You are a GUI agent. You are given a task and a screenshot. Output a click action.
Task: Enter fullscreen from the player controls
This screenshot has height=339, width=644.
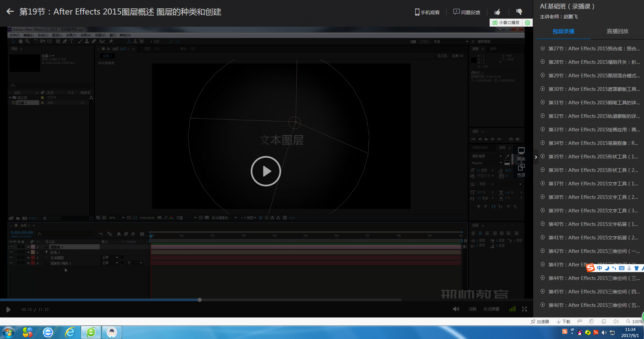click(x=524, y=309)
